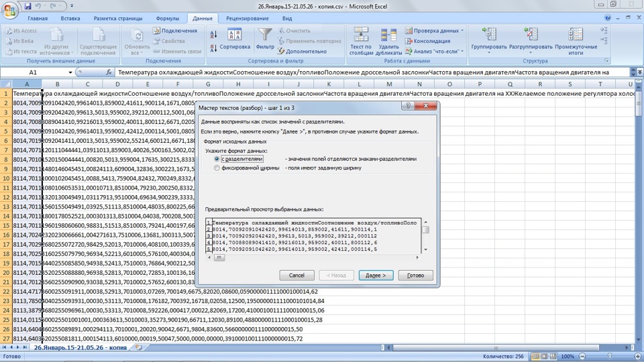Open the Разметка страницы tab

point(118,19)
